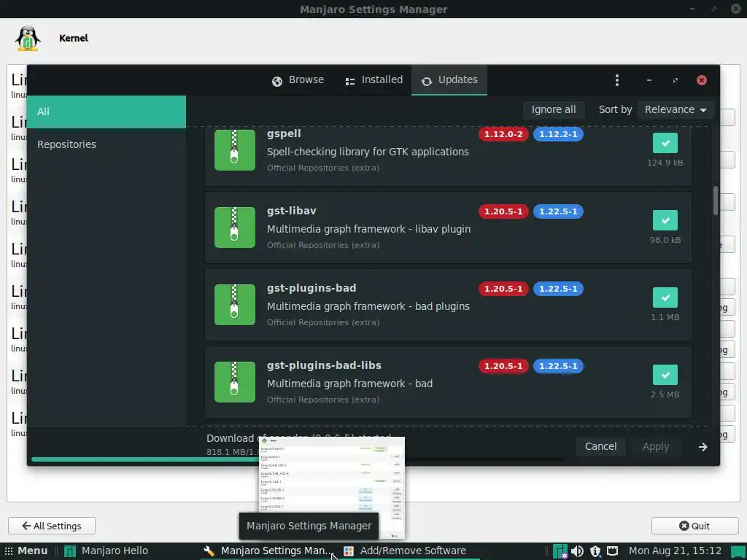The width and height of the screenshot is (747, 560).
Task: Switch to Add/Remove Software taskbar item
Action: (x=406, y=551)
